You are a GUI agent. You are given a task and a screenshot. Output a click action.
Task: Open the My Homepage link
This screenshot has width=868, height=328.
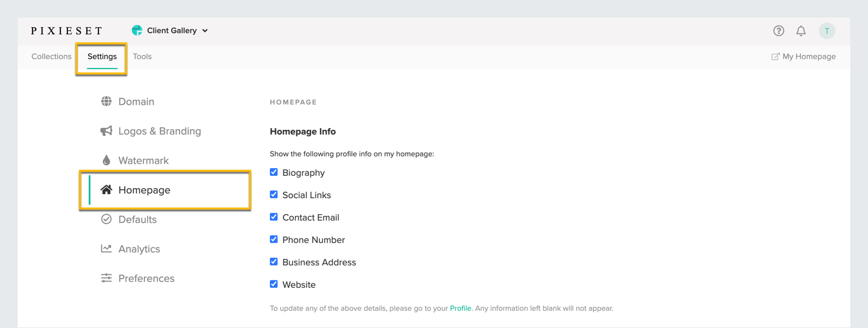pyautogui.click(x=804, y=57)
